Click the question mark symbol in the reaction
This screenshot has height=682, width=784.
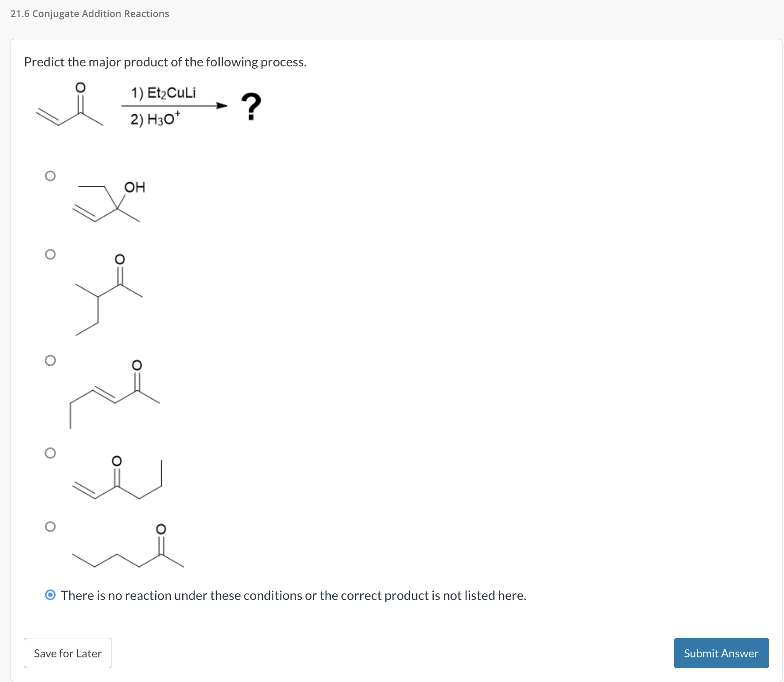[x=251, y=105]
